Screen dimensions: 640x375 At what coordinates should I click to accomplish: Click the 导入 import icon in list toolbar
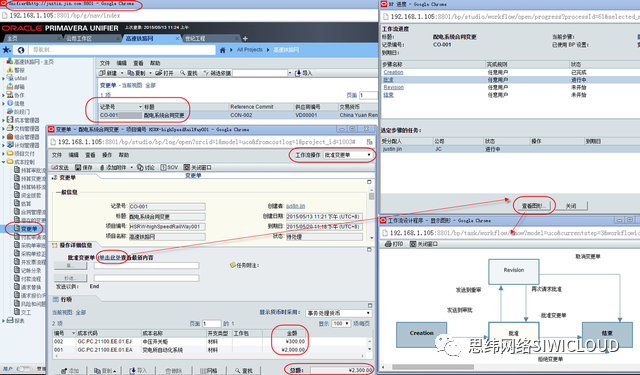coord(298,73)
